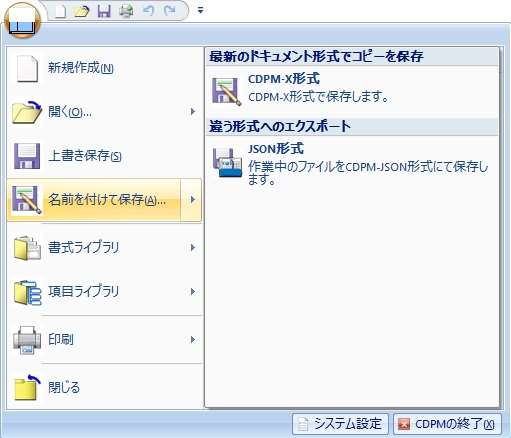Select 上書き保存(S) menu item
The image size is (511, 438).
coord(104,156)
